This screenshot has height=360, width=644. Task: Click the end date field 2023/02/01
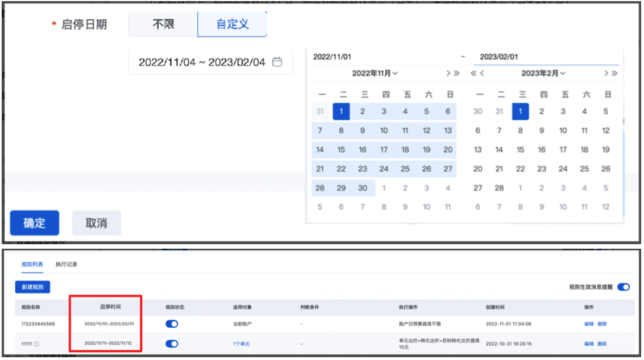[546, 57]
